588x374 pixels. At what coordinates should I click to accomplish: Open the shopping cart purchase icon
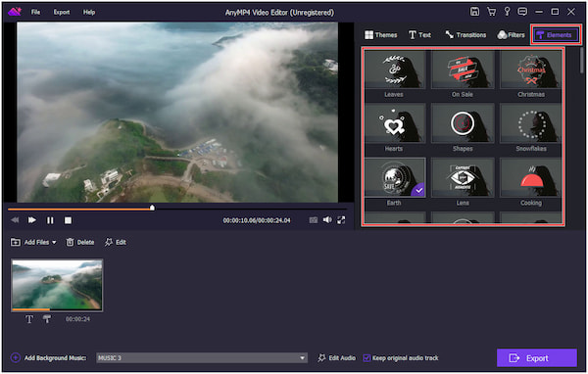491,12
